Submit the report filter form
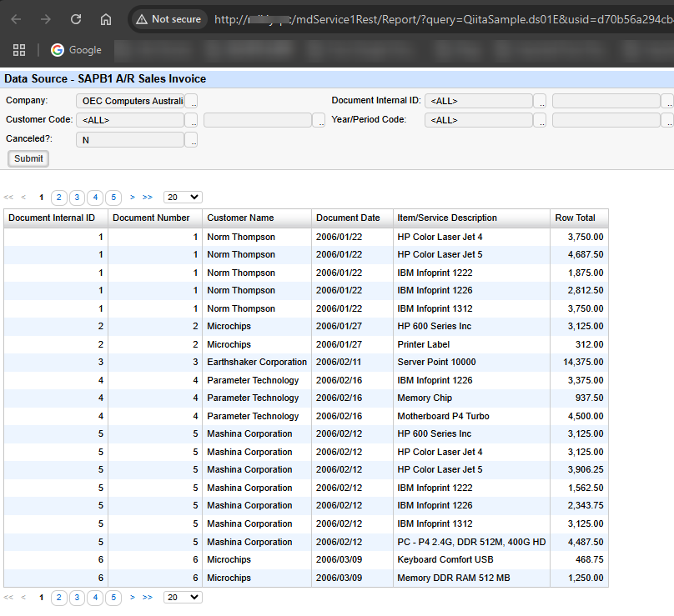This screenshot has height=616, width=674. coord(28,158)
